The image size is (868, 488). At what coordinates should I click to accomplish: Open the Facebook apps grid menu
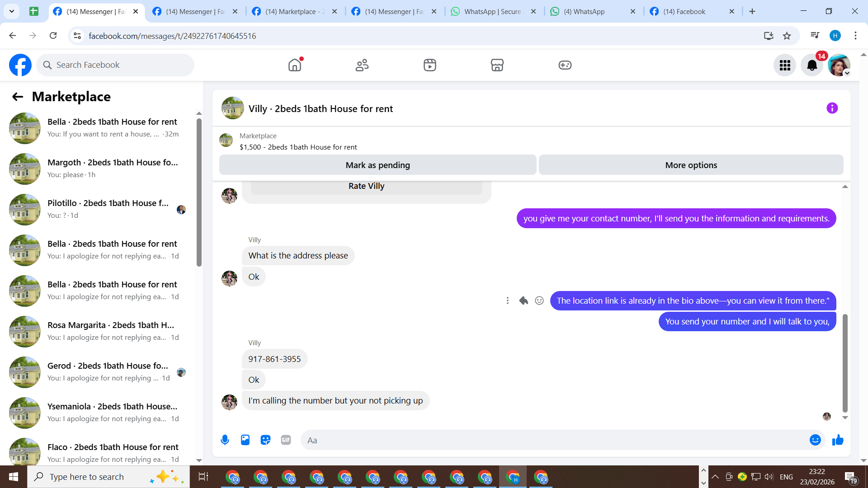pyautogui.click(x=785, y=66)
